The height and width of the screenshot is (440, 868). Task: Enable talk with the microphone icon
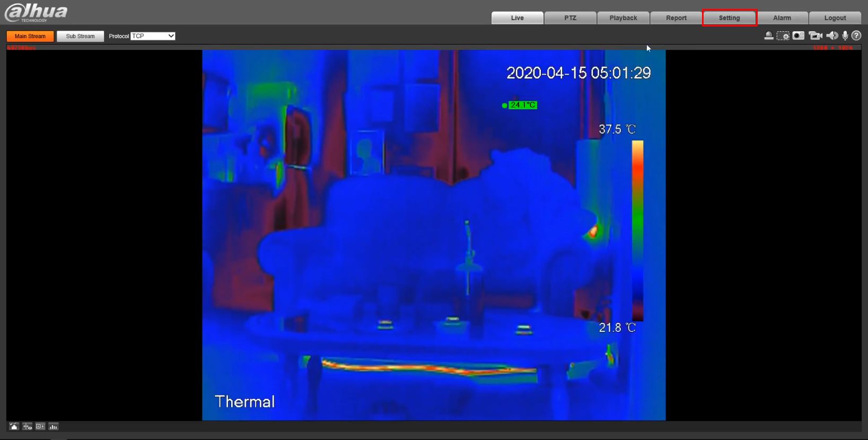845,36
